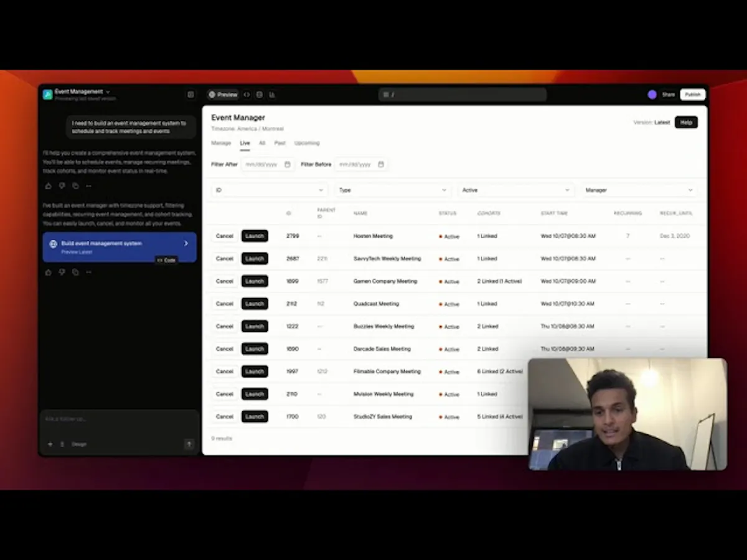Switch to the Live tab
Viewport: 747px width, 560px height.
tap(245, 143)
